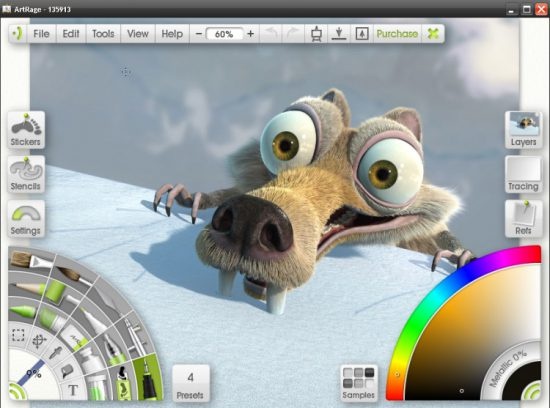
Task: Collapse color picker via green corner arcs
Action: [532, 391]
